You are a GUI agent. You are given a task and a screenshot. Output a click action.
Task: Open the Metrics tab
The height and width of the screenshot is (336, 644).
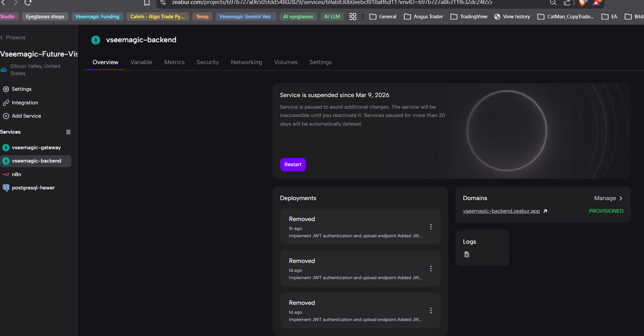point(174,62)
